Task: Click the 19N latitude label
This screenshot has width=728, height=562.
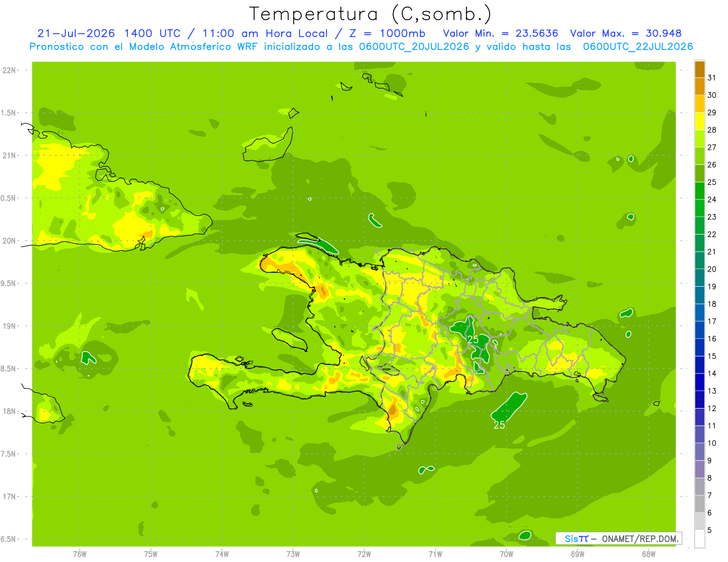Action: pos(8,326)
